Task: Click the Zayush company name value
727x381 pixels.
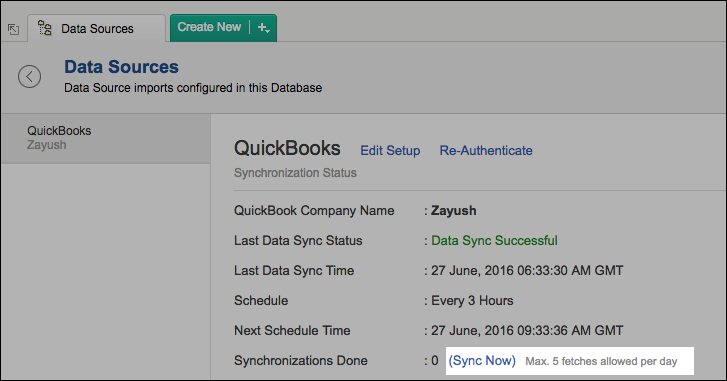Action: point(453,211)
